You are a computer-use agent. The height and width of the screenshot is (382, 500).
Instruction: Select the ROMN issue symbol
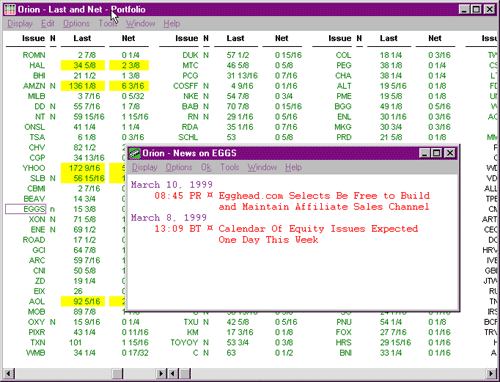(x=34, y=55)
